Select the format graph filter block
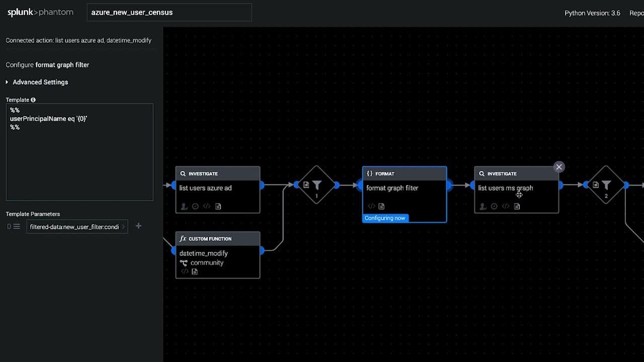Screen dimensions: 644x362 tap(405, 194)
